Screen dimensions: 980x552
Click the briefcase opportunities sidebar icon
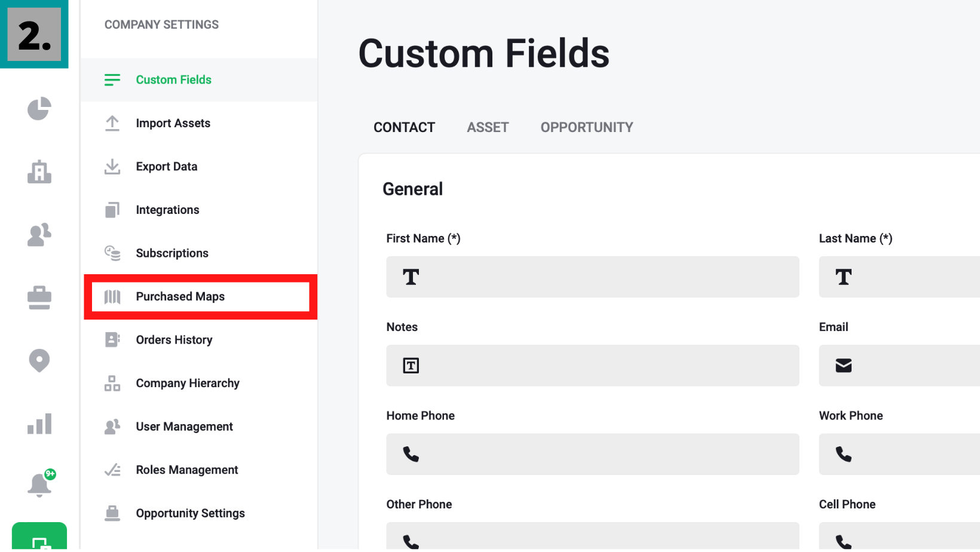(39, 298)
